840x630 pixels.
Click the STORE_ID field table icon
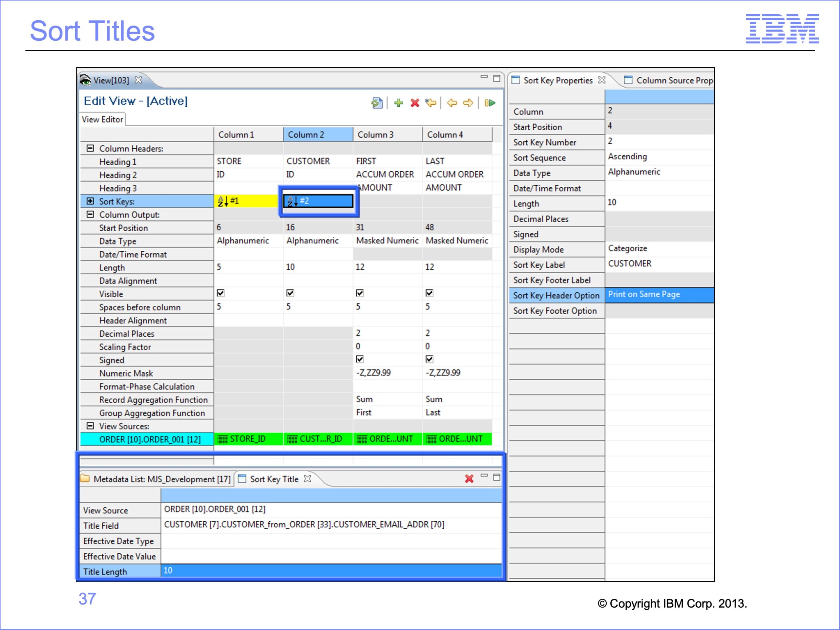tap(222, 439)
